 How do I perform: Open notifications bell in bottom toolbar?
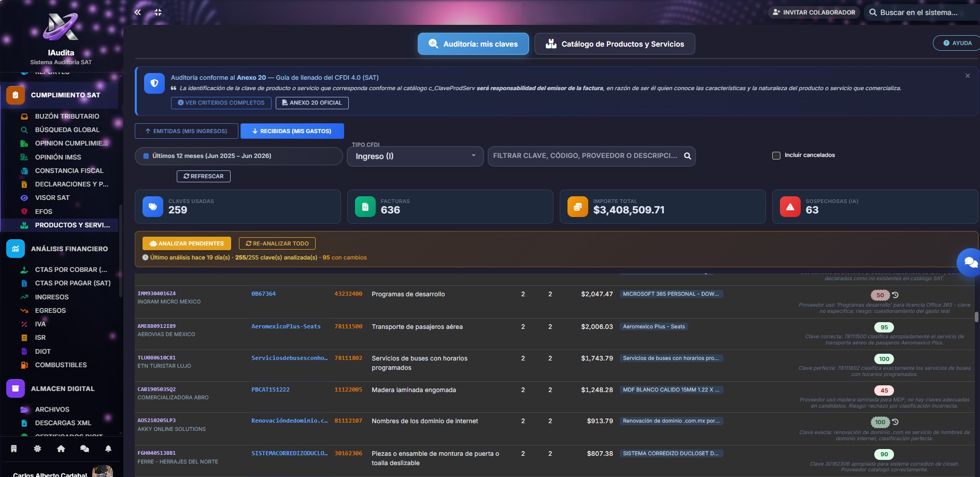tap(108, 449)
